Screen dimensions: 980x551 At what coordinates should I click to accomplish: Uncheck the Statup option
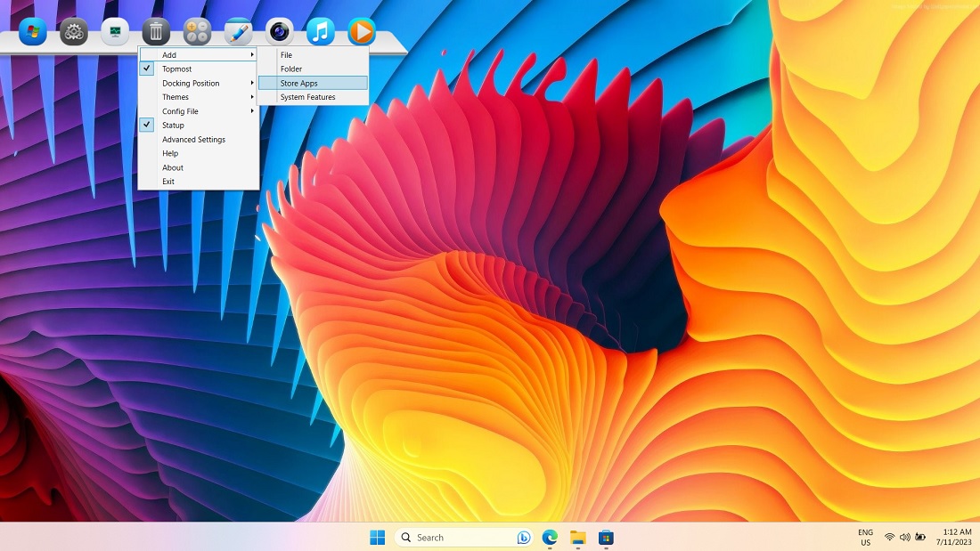(173, 125)
